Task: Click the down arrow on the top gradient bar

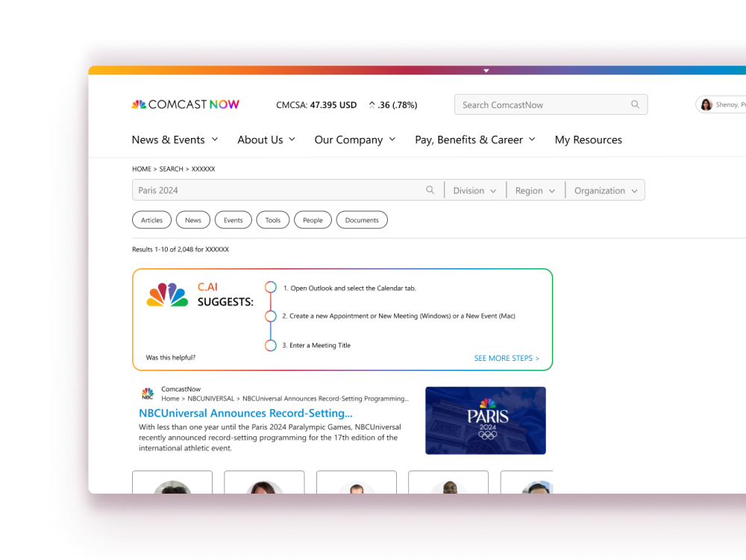Action: click(486, 71)
